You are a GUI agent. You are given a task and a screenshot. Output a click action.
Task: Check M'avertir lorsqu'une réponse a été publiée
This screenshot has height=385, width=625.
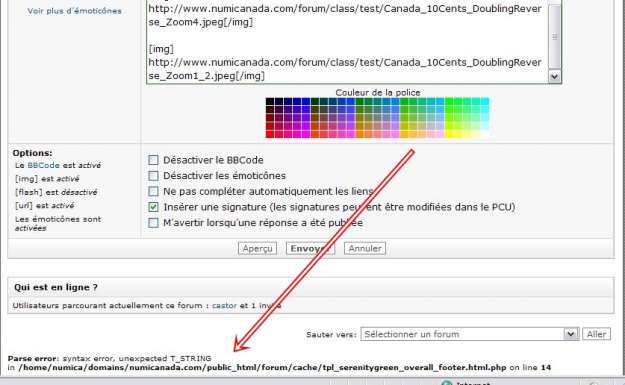tap(153, 222)
